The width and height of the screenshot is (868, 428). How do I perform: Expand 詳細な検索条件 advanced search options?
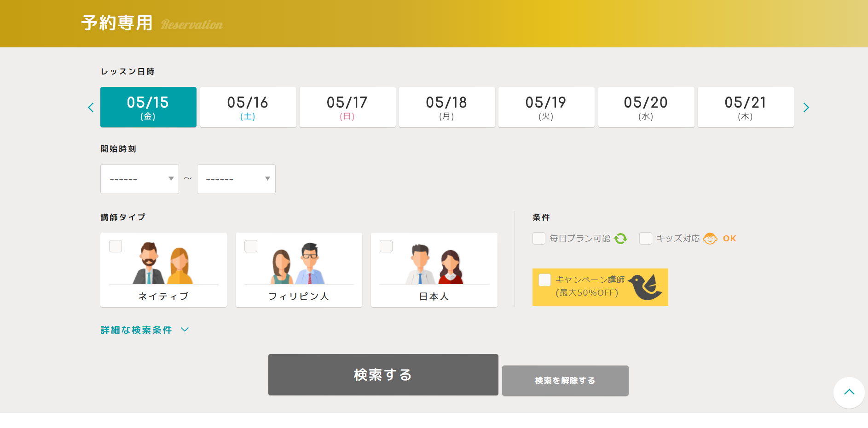pyautogui.click(x=145, y=330)
